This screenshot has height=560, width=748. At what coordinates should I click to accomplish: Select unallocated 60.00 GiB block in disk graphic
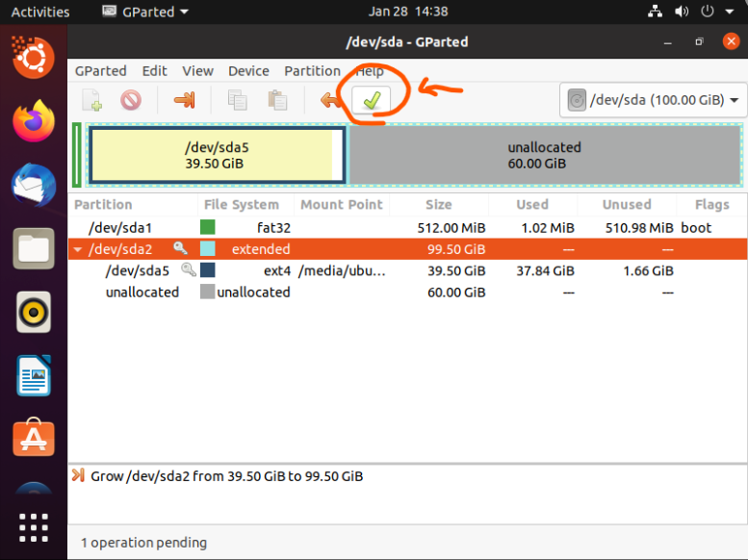545,155
